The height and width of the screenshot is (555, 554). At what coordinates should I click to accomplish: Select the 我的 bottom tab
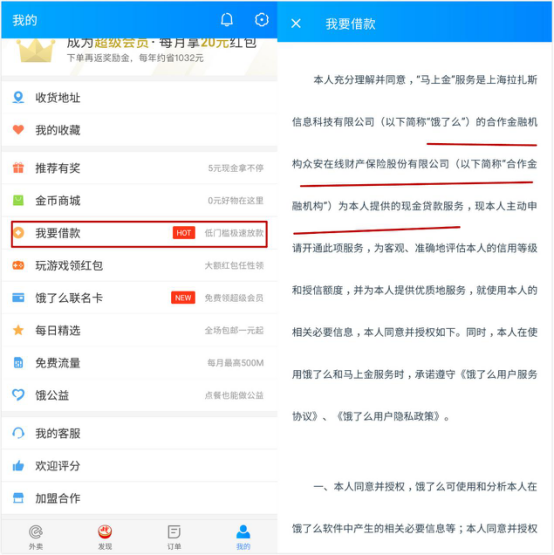click(243, 537)
